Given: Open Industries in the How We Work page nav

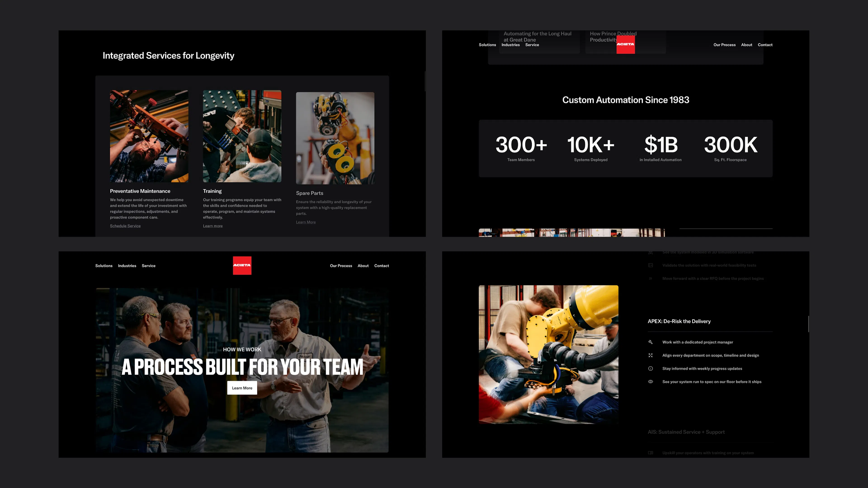Looking at the screenshot, I should (127, 266).
